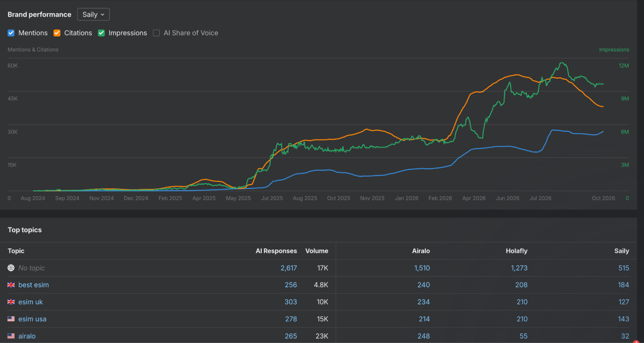Click the Airalo column header
This screenshot has height=343, width=644.
click(x=421, y=251)
